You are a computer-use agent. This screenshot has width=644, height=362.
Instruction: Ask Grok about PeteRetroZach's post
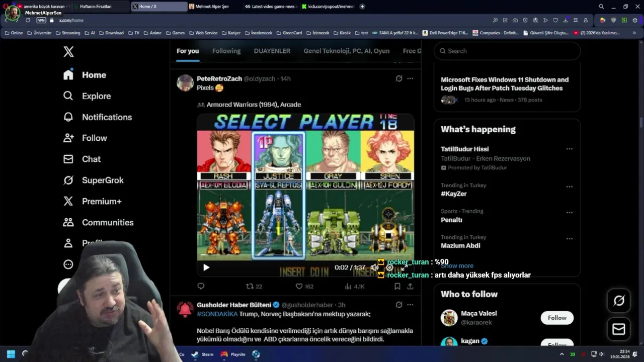tap(399, 78)
